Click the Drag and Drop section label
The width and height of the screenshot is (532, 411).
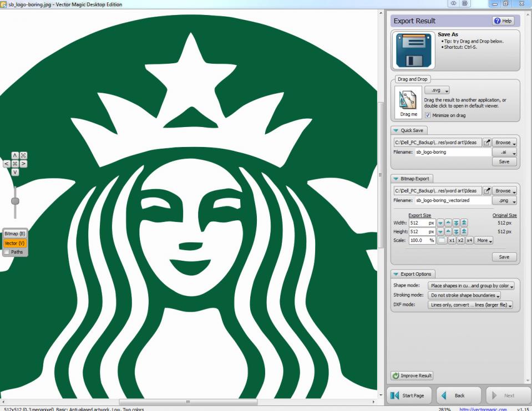pyautogui.click(x=413, y=79)
